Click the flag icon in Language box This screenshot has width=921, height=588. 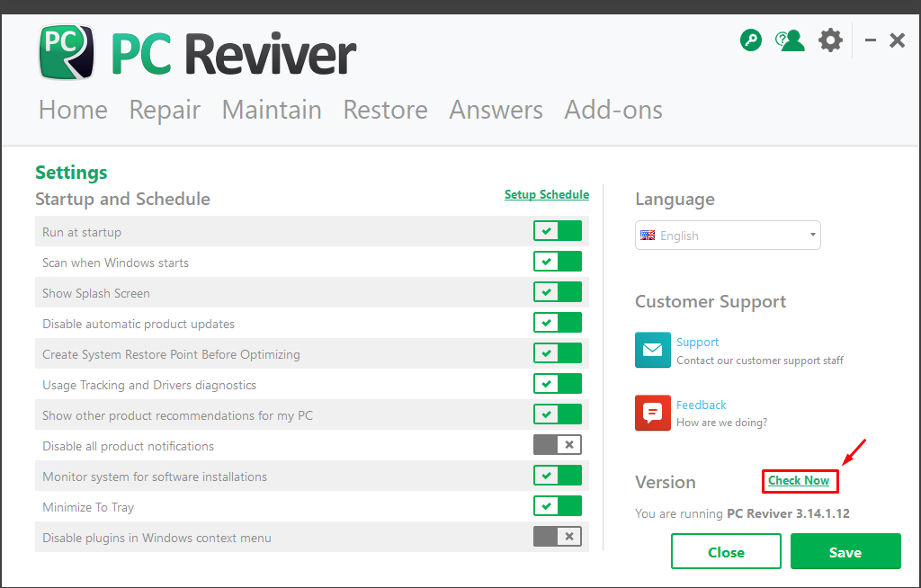coord(648,236)
